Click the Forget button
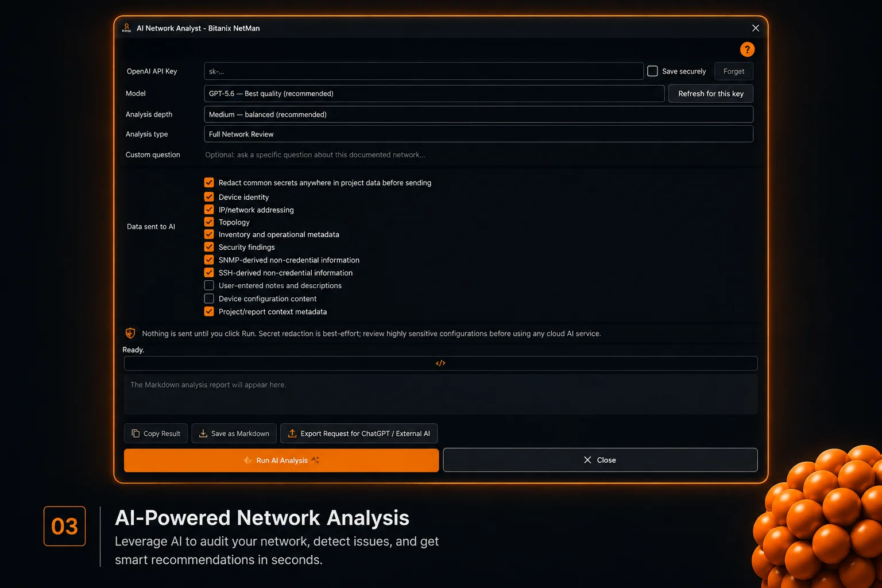Screen dimensions: 882x588 point(734,71)
